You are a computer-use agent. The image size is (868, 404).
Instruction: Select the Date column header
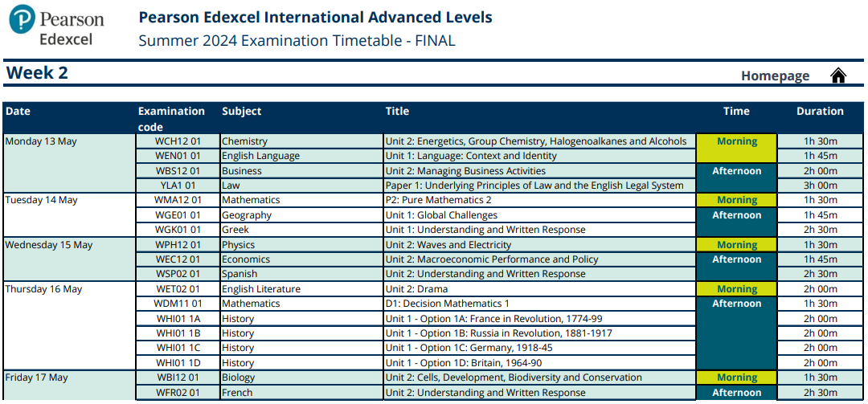[18, 112]
